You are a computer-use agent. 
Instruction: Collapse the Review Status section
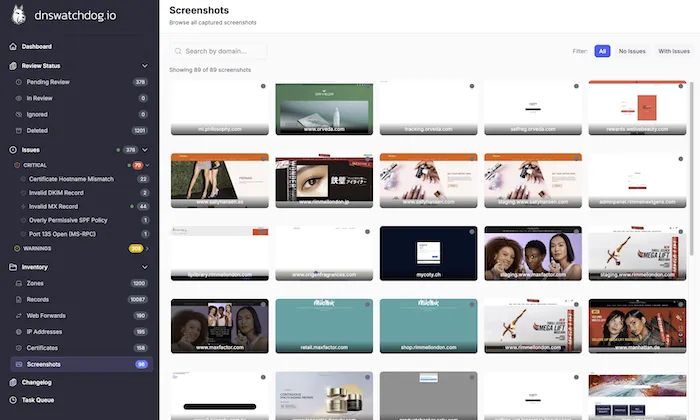pos(146,66)
